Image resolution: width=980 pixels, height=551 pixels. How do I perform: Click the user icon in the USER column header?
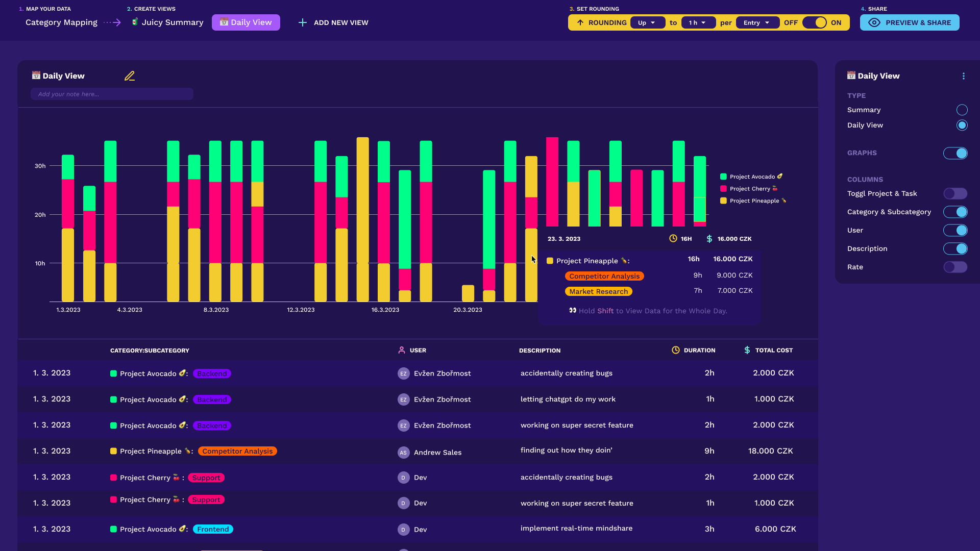pos(402,350)
